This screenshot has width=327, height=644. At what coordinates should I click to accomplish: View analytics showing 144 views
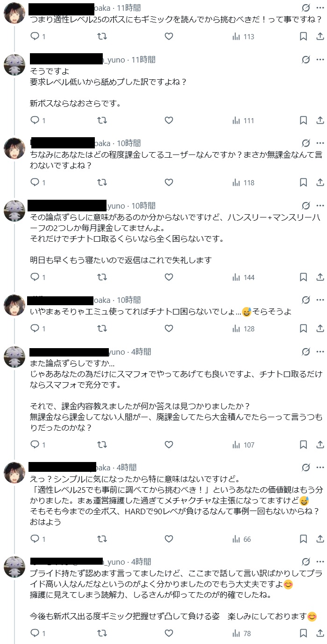point(243,277)
